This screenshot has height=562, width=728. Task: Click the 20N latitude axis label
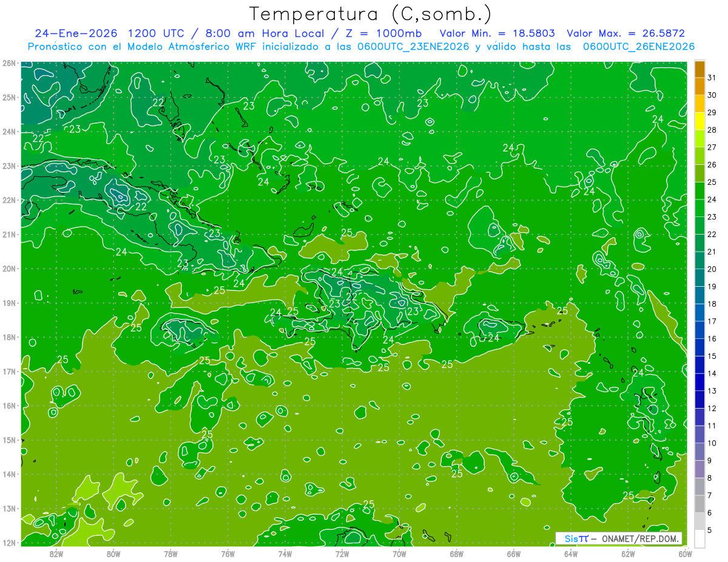click(8, 269)
